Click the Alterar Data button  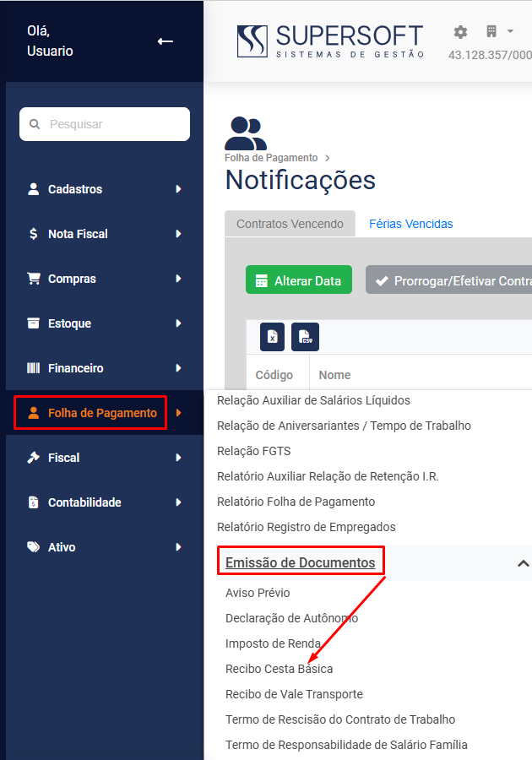[x=299, y=280]
